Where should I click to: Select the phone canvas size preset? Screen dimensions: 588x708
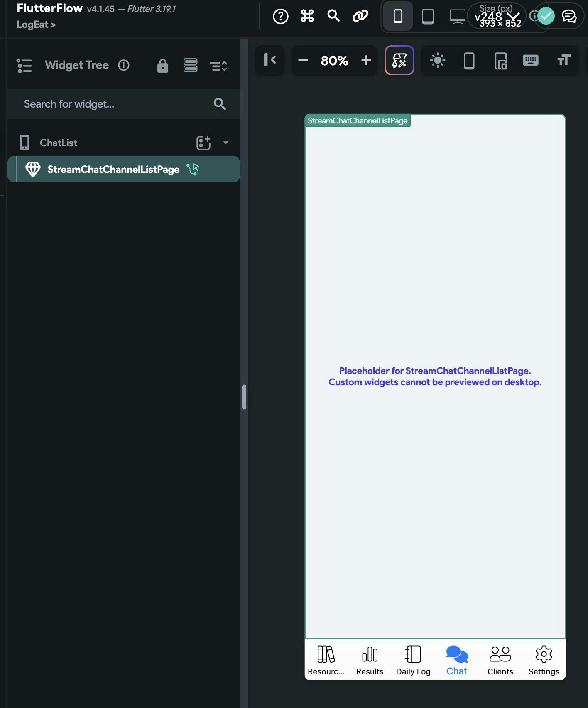tap(398, 16)
